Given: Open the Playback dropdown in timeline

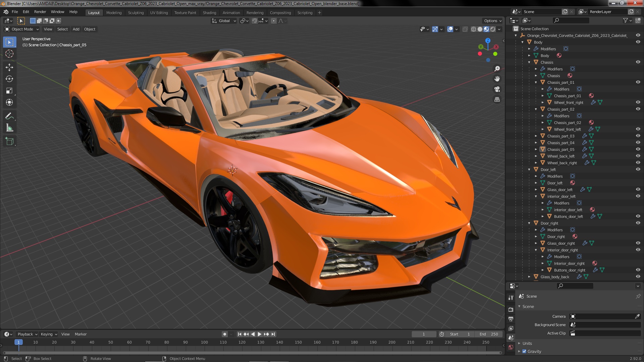Looking at the screenshot, I should pyautogui.click(x=27, y=334).
